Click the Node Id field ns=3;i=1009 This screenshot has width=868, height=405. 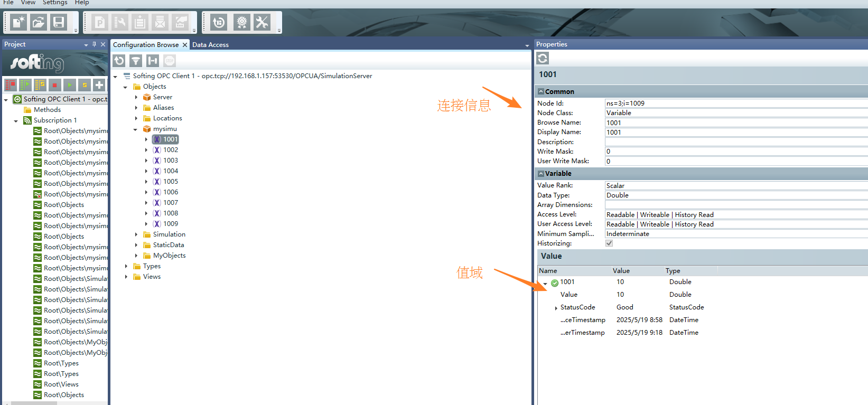(x=736, y=103)
